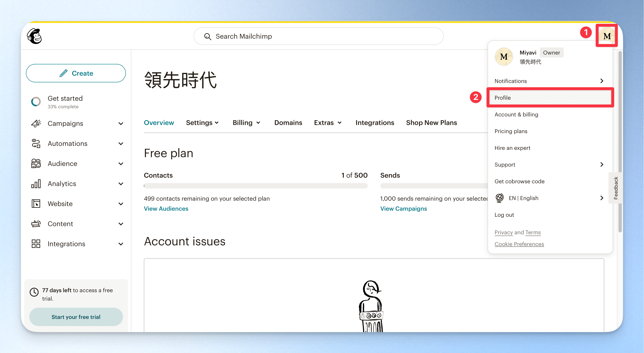644x353 pixels.
Task: Expand the Campaigns sidebar section chevron
Action: point(121,124)
